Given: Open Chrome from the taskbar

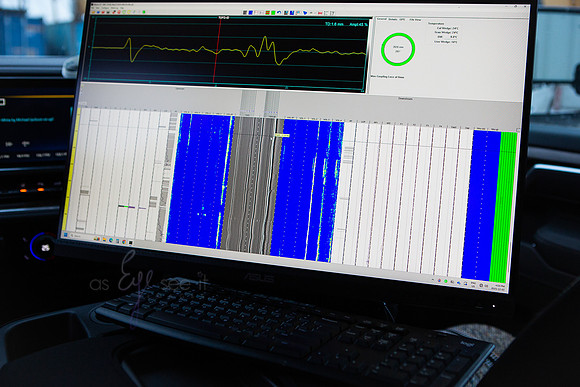Looking at the screenshot, I should 124,242.
